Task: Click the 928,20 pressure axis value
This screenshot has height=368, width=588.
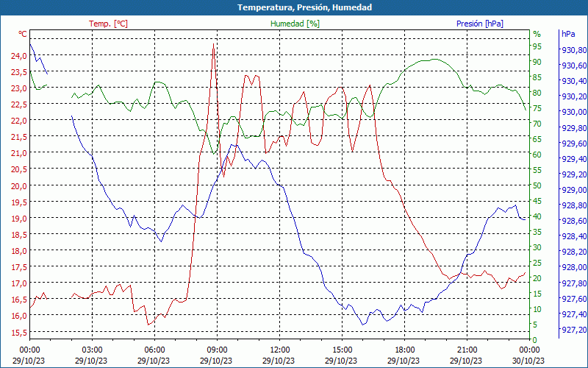Action: [x=574, y=252]
